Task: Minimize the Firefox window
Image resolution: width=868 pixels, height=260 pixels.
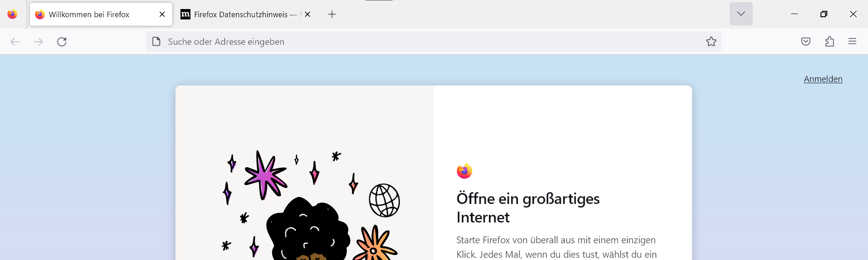Action: tap(794, 14)
